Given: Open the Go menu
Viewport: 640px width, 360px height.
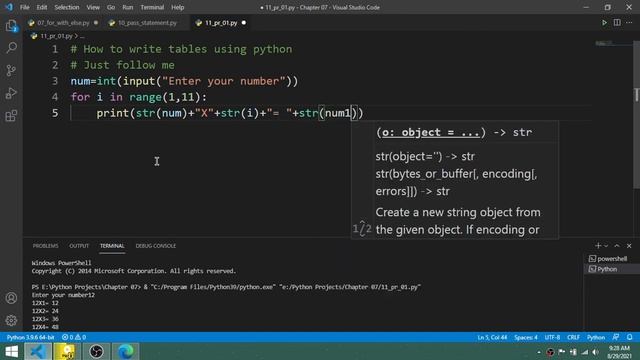Looking at the screenshot, I should pyautogui.click(x=111, y=7).
